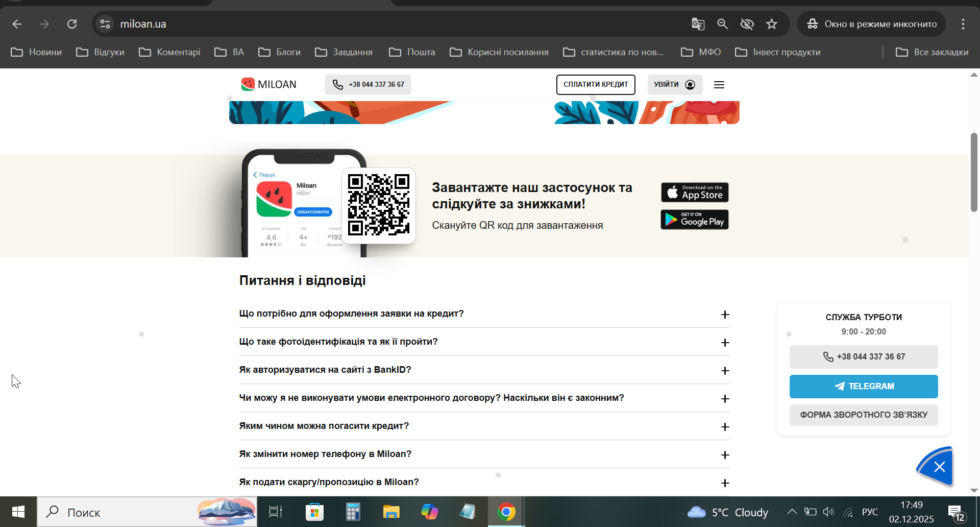Switch the РУС input language
Viewport: 980px width, 527px height.
[870, 512]
